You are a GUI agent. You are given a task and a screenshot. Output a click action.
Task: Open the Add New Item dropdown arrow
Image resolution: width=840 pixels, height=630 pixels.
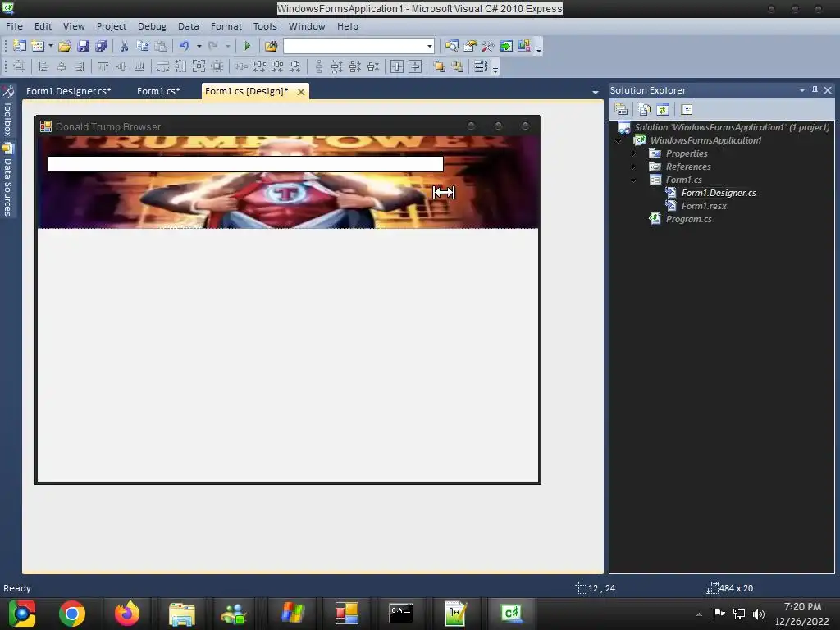51,46
